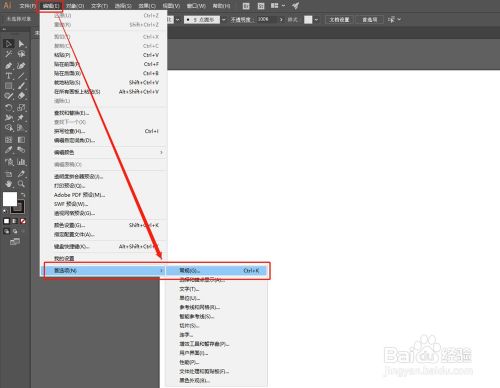This screenshot has height=388, width=500.
Task: Select the Column Graph tool
Action: [21, 162]
